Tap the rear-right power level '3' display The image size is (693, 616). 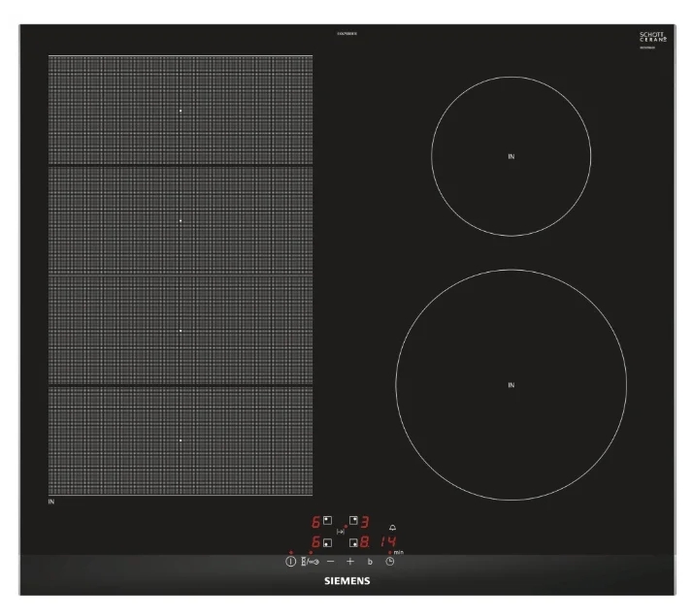tap(365, 522)
